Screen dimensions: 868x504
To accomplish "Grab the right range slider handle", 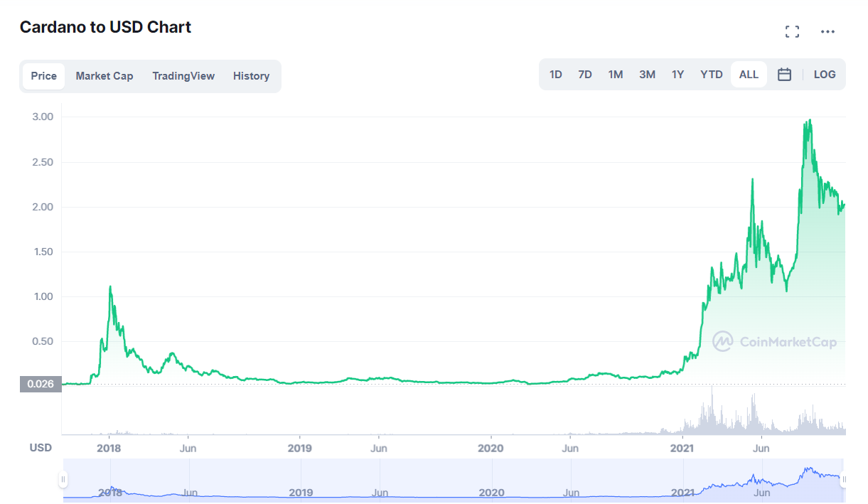I will [844, 480].
